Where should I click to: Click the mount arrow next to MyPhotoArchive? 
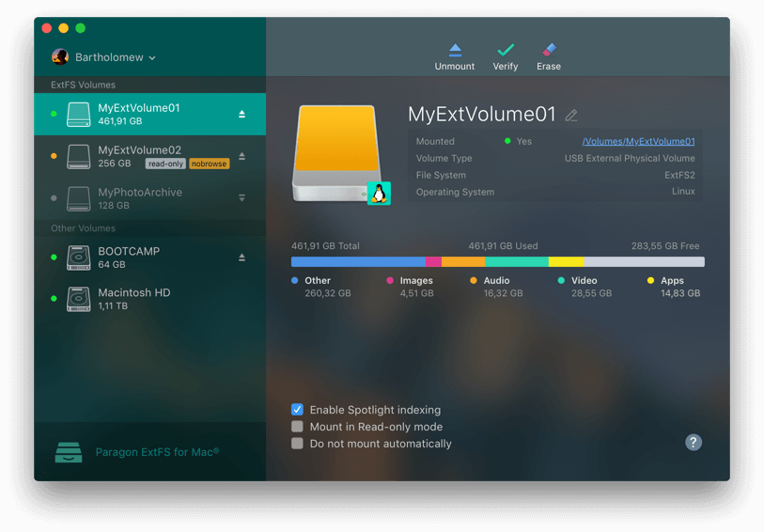(x=242, y=198)
